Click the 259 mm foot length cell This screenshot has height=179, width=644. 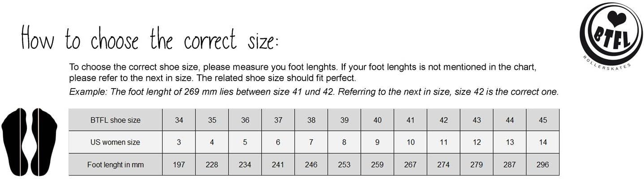(x=377, y=165)
